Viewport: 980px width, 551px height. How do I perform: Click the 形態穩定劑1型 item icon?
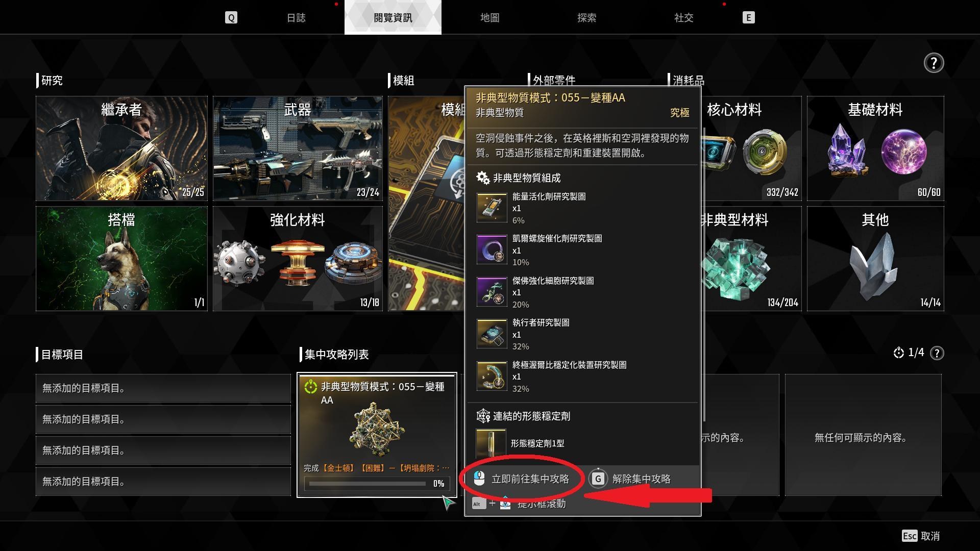491,444
